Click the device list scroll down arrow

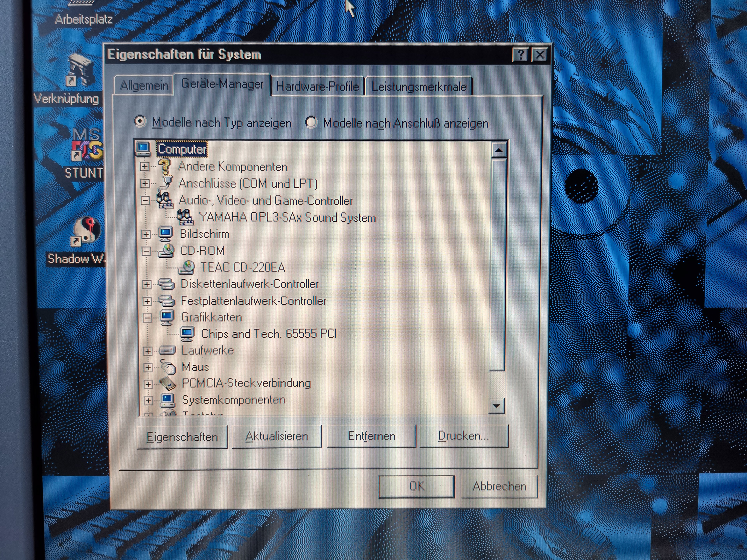pos(496,406)
